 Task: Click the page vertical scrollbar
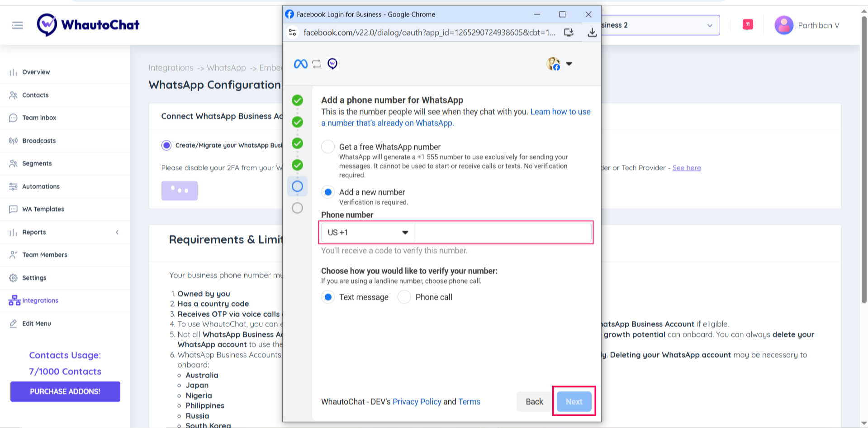(x=864, y=159)
